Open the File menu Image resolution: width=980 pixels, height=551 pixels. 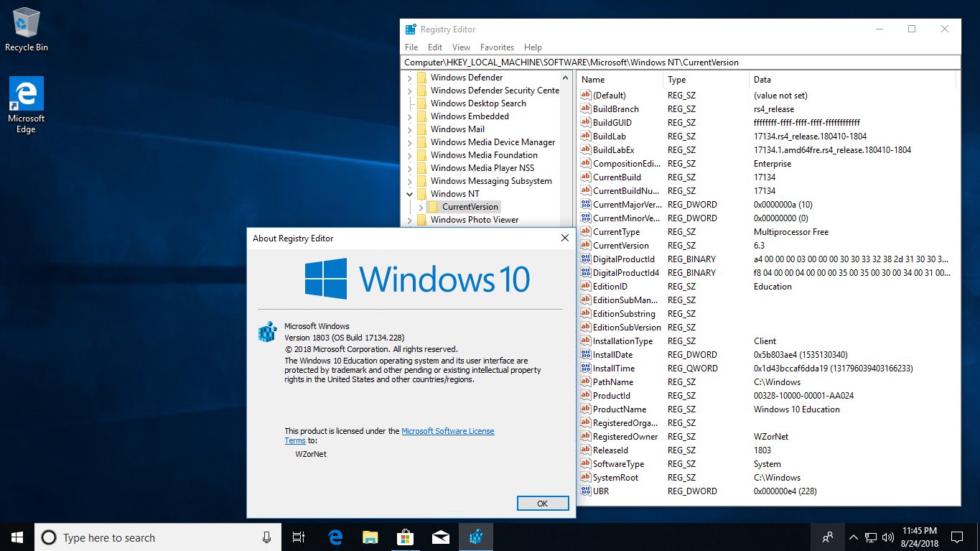411,47
